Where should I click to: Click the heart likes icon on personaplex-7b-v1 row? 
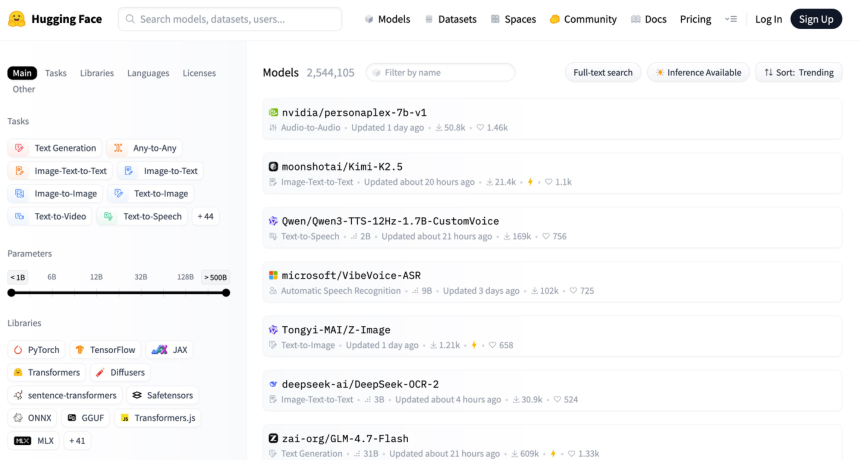[480, 128]
